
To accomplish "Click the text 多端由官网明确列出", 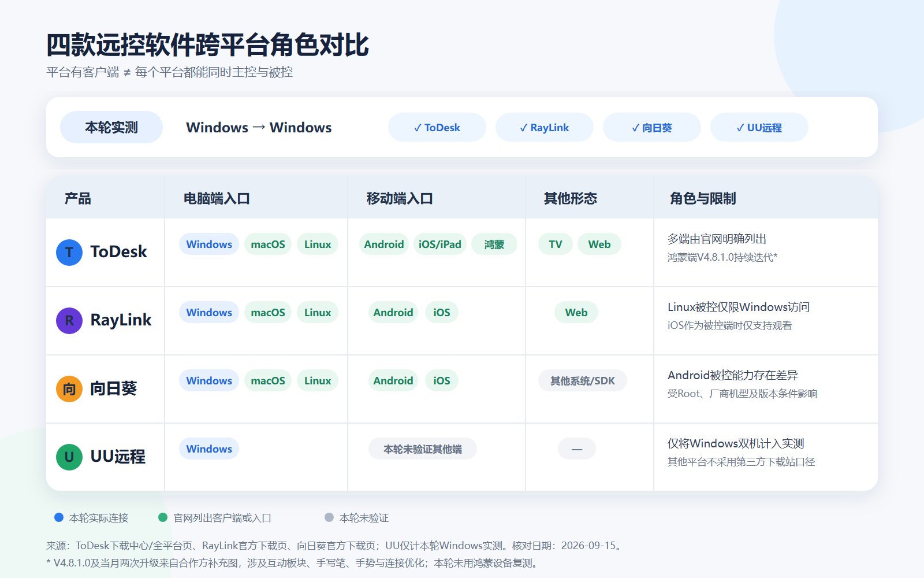I will point(717,239).
